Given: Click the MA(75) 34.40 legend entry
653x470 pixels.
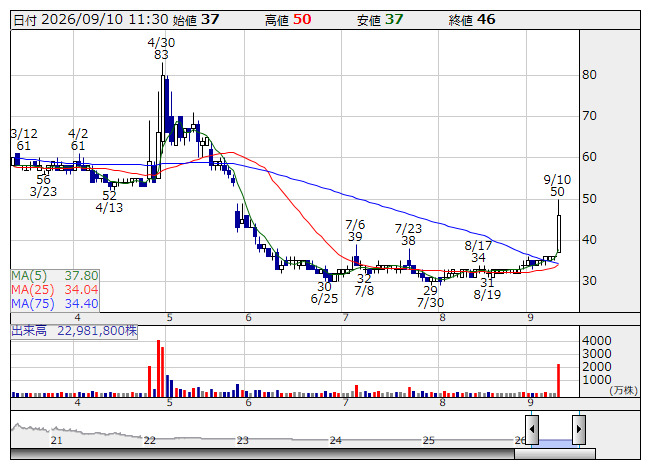Looking at the screenshot, I should pyautogui.click(x=55, y=304).
